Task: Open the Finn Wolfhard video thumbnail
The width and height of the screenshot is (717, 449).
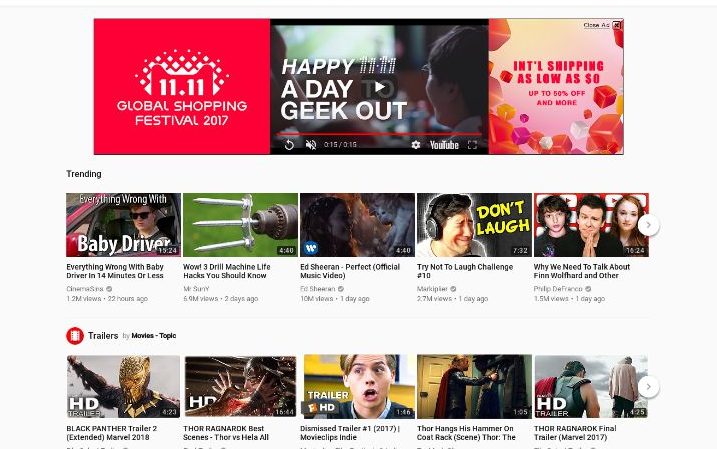Action: pyautogui.click(x=591, y=224)
